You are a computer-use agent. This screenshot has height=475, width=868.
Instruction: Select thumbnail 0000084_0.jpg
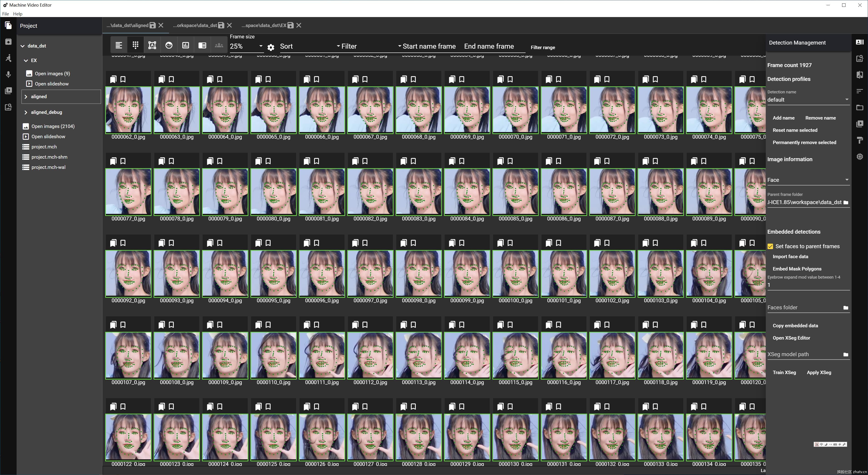tap(467, 192)
